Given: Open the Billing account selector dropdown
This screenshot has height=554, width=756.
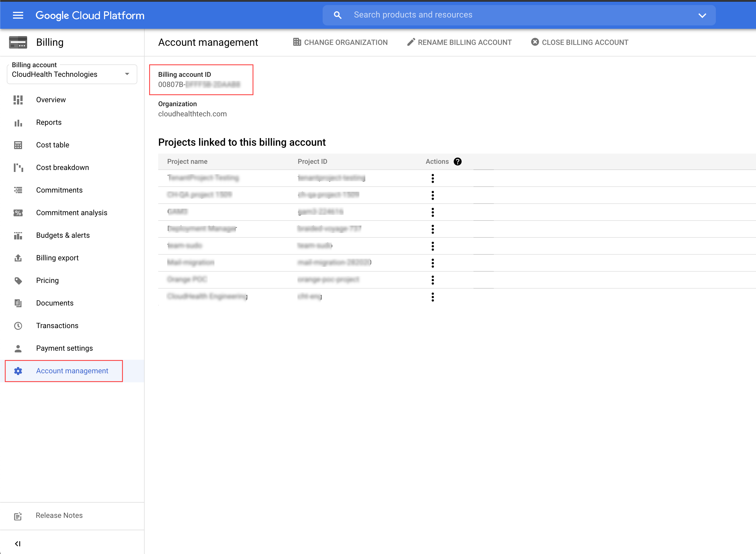Looking at the screenshot, I should (127, 73).
